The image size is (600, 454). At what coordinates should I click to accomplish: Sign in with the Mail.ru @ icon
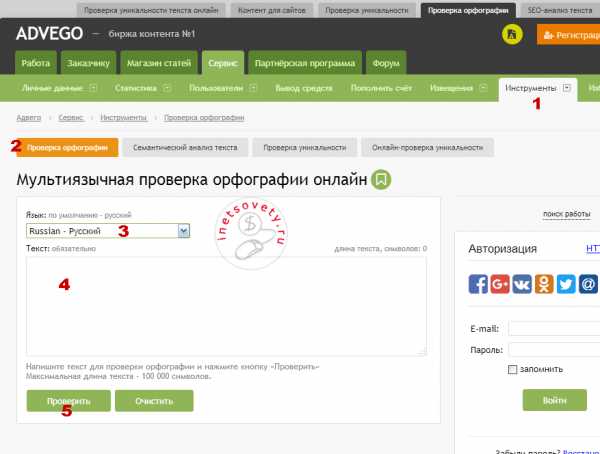point(588,284)
